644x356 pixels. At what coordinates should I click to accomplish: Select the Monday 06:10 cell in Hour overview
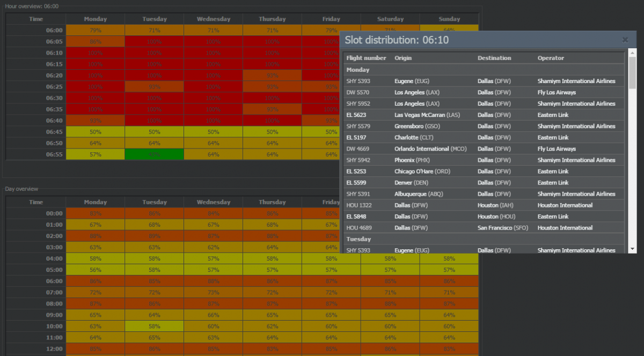tap(95, 53)
